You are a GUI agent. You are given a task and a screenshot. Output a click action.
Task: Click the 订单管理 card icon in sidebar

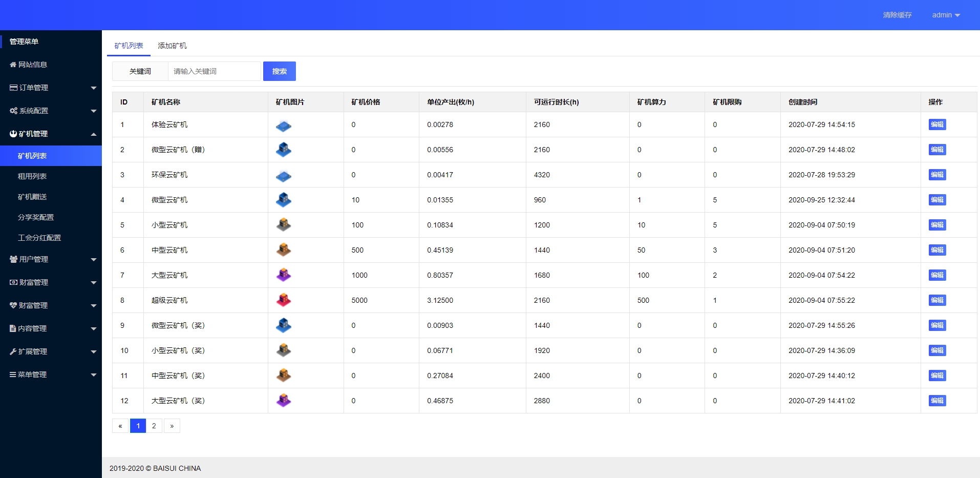tap(13, 88)
